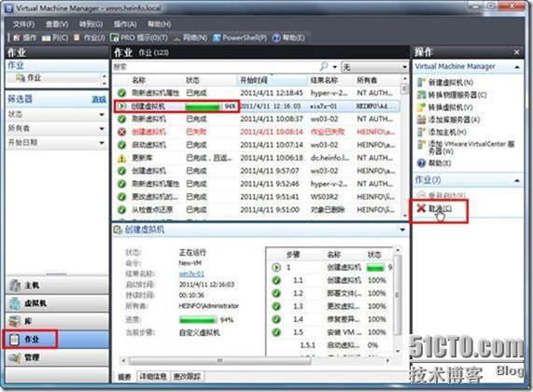Image resolution: width=533 pixels, height=392 pixels.
Task: Select the job with result WS03R2
Action: (x=257, y=197)
